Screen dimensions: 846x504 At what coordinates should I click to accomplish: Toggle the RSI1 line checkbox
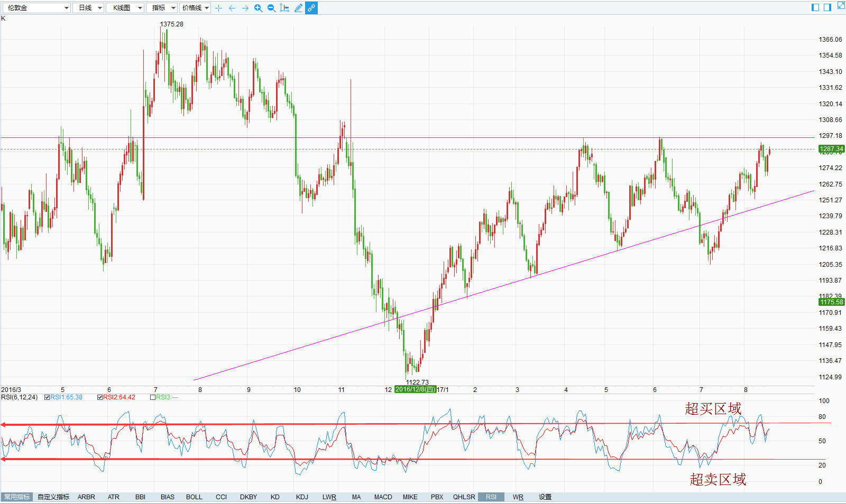[47, 397]
